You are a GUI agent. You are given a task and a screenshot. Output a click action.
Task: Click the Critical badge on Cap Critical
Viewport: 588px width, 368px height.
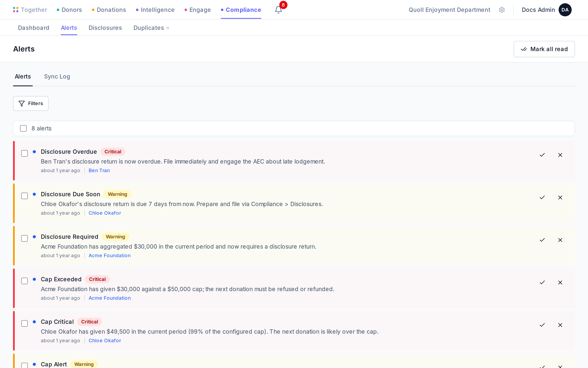[90, 322]
